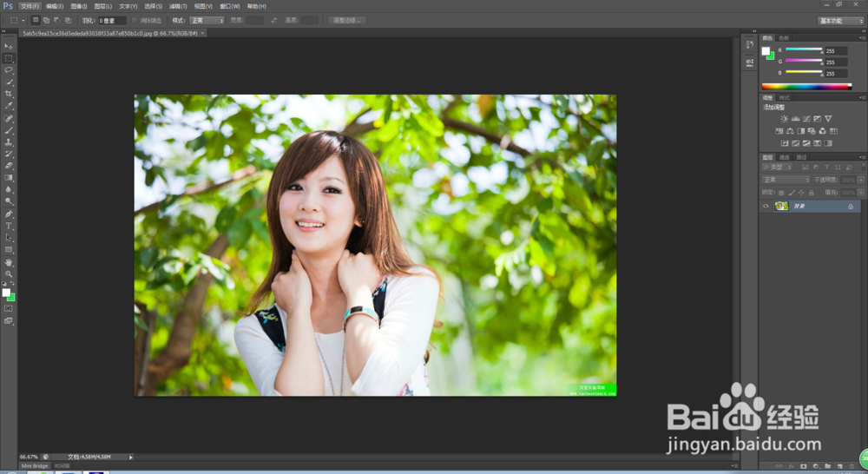Add a Photo Filter adjustment
Image resolution: width=868 pixels, height=474 pixels.
click(x=812, y=131)
